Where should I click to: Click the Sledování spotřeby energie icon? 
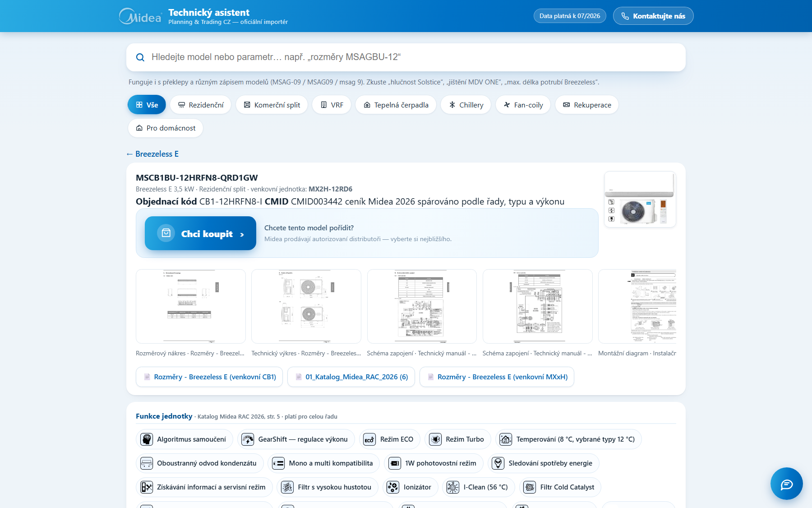tap(498, 463)
